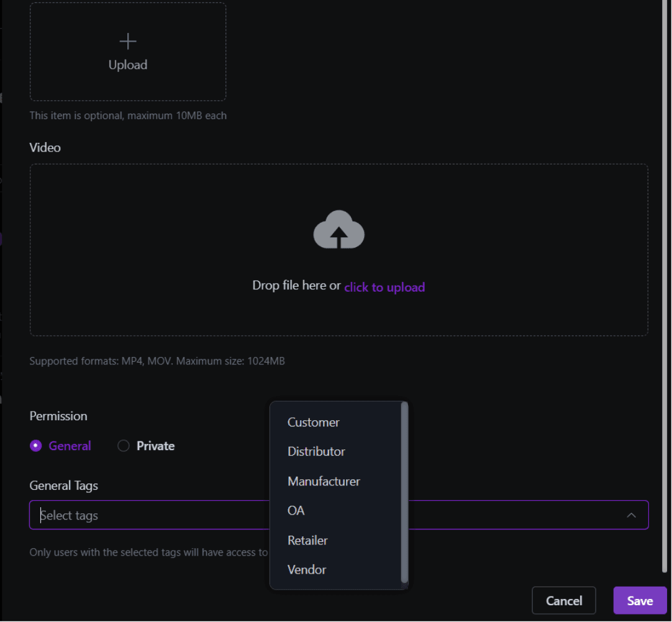Collapse the tags dropdown with the chevron arrow
Screen dimensions: 672x622
click(x=631, y=515)
